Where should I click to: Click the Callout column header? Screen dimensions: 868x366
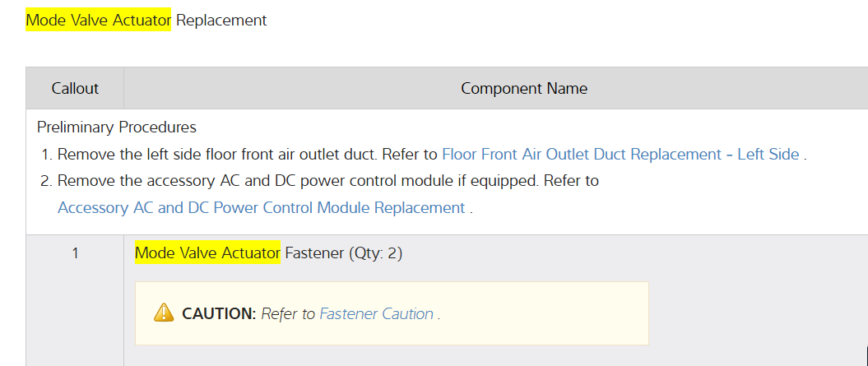[x=75, y=89]
